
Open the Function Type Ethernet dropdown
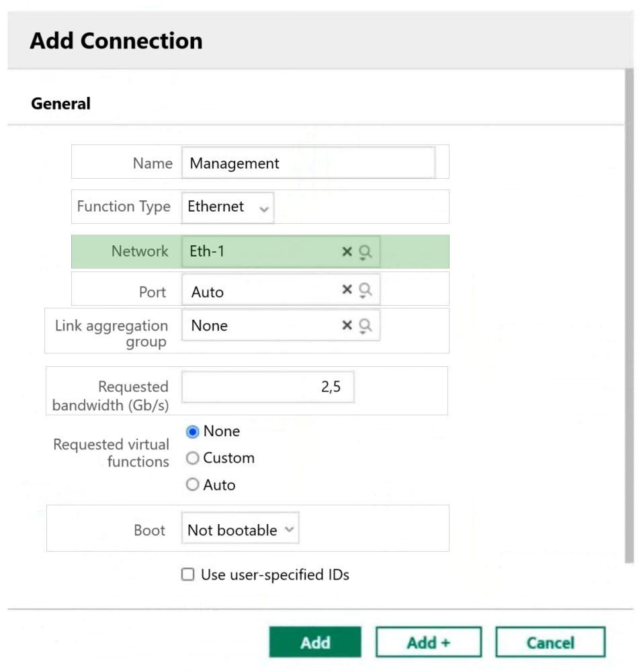click(228, 208)
